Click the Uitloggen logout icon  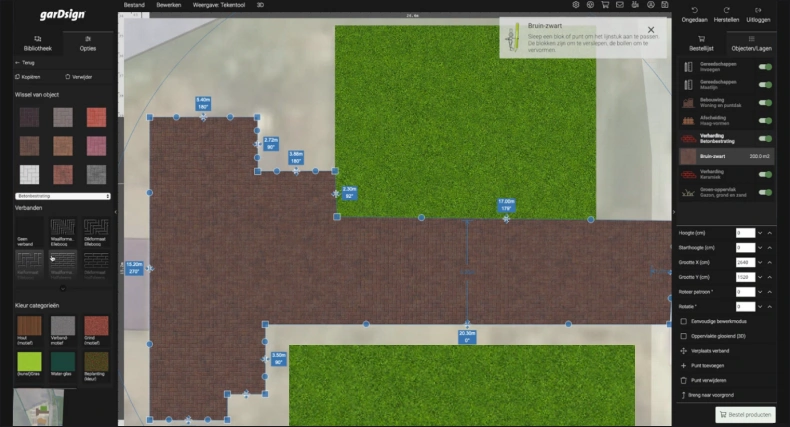pyautogui.click(x=758, y=10)
